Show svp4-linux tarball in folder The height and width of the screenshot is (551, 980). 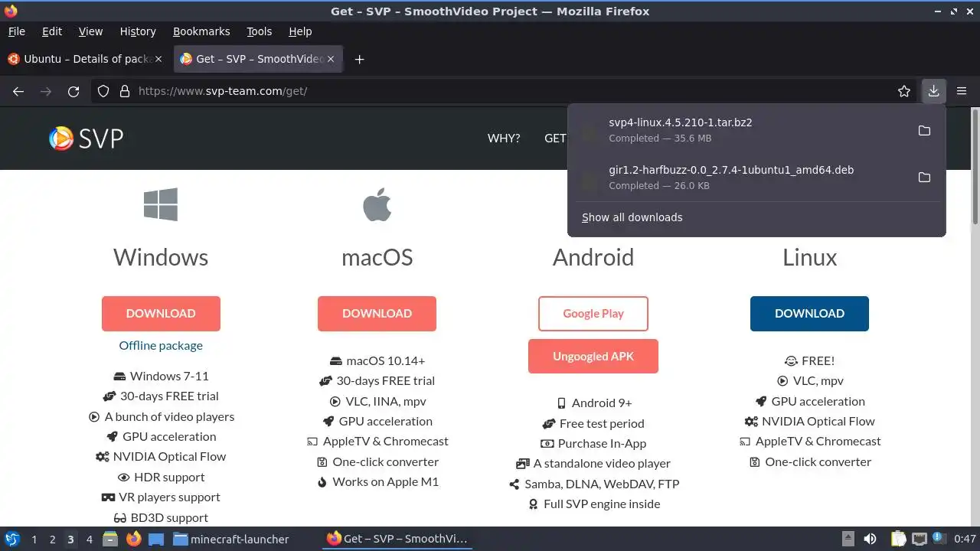click(924, 131)
